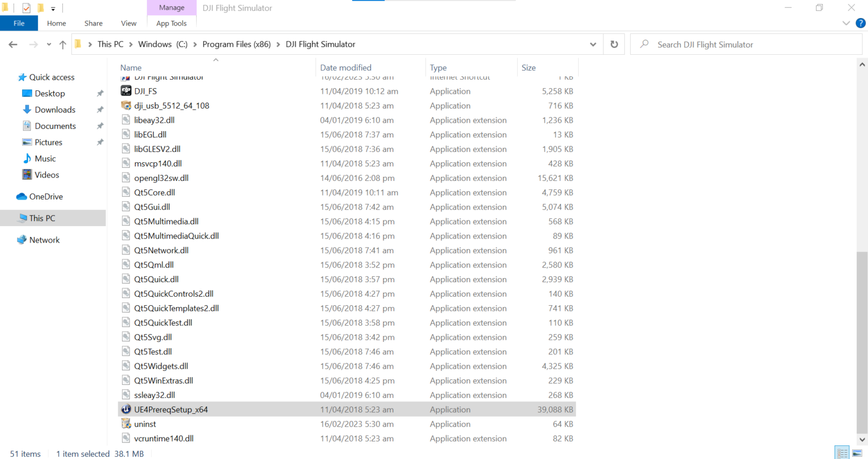Switch to details view layout icon
868x459 pixels.
tap(842, 453)
